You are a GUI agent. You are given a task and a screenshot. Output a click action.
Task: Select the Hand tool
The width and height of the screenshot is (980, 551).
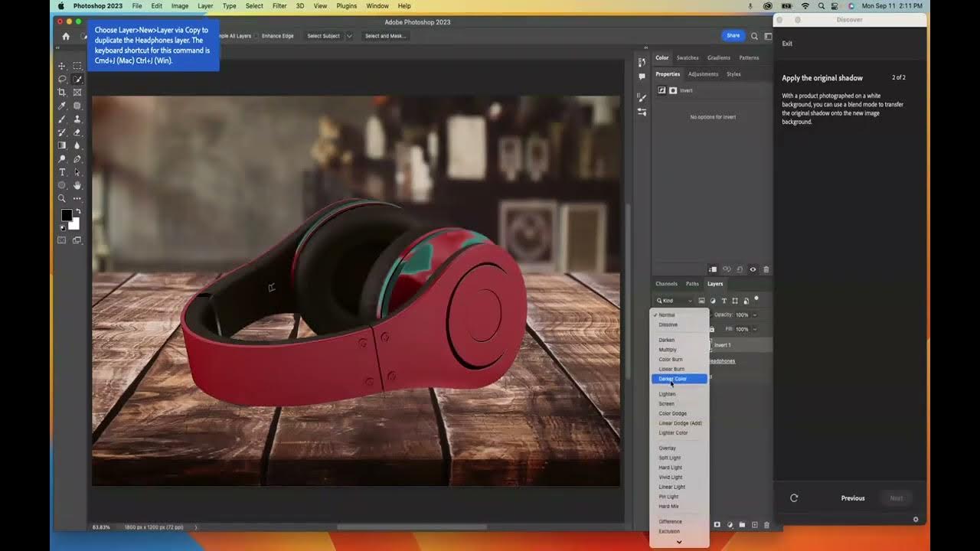tap(77, 185)
